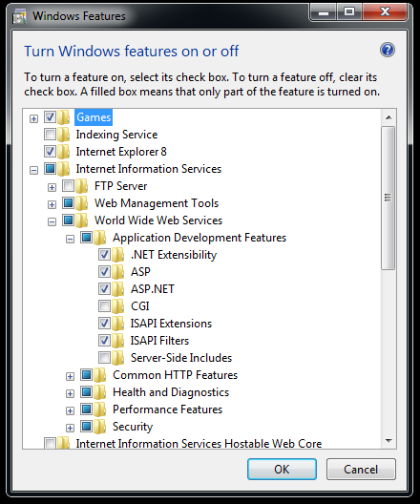The width and height of the screenshot is (420, 504).
Task: Uncheck the ASP.NET checkbox
Action: click(x=104, y=288)
